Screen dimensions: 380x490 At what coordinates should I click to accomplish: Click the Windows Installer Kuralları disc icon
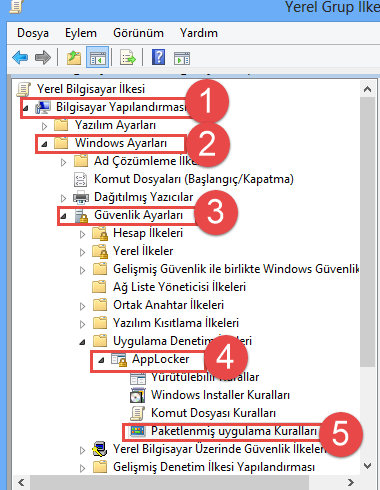click(x=137, y=395)
